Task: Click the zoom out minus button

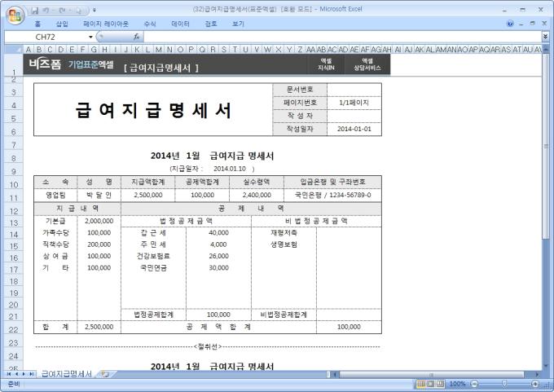Action: coord(474,384)
